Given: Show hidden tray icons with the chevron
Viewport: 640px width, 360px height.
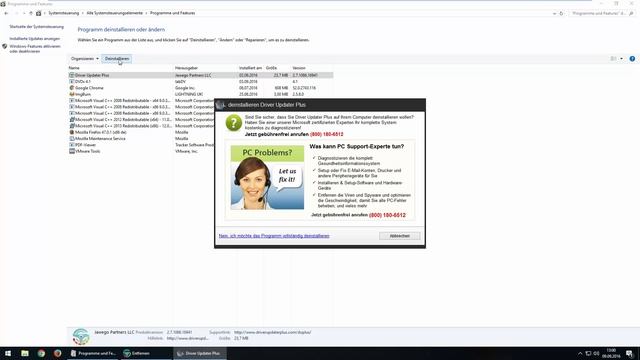Looking at the screenshot, I should pos(580,353).
